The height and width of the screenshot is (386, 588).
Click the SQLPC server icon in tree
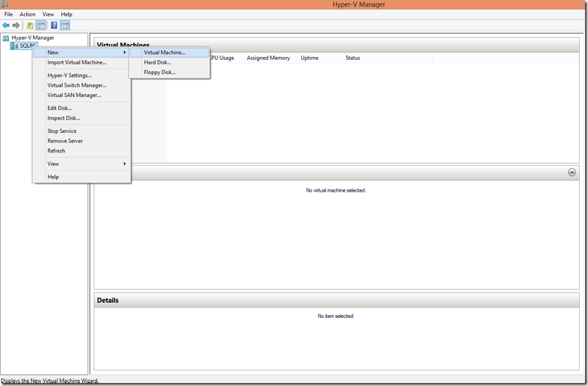click(x=16, y=46)
